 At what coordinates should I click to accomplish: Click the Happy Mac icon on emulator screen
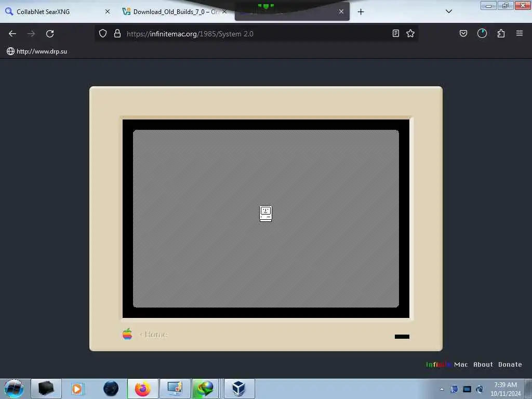tap(265, 214)
